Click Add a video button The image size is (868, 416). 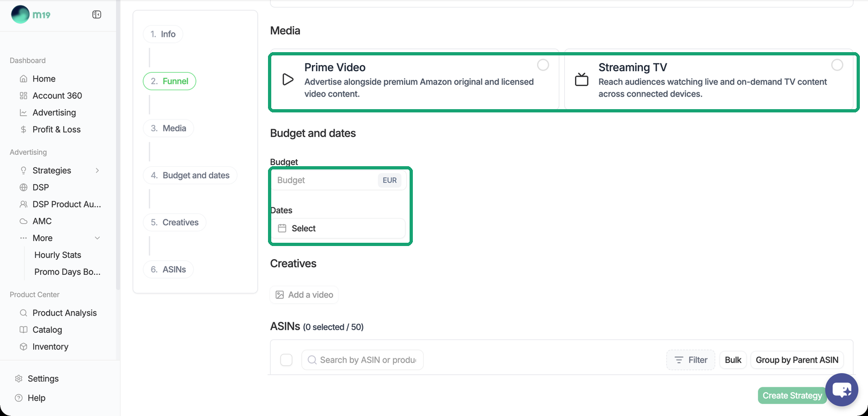(304, 295)
